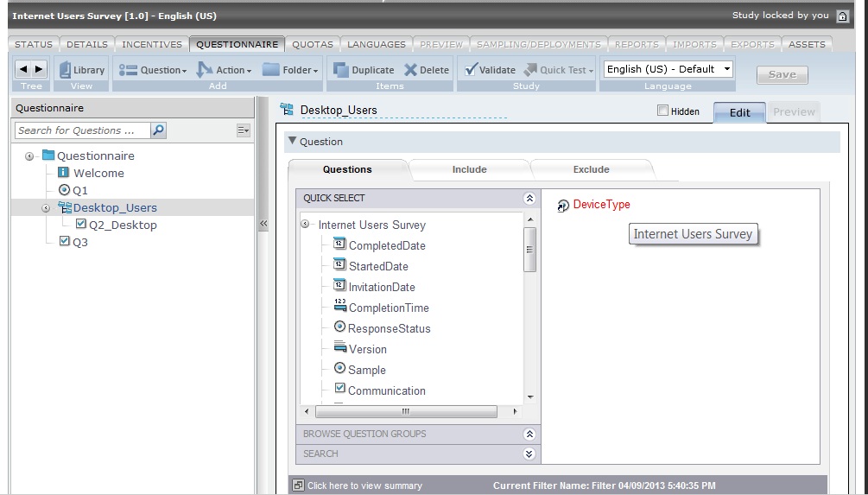Click the horizontal scrollbar left arrow
This screenshot has width=868, height=495.
pos(307,411)
